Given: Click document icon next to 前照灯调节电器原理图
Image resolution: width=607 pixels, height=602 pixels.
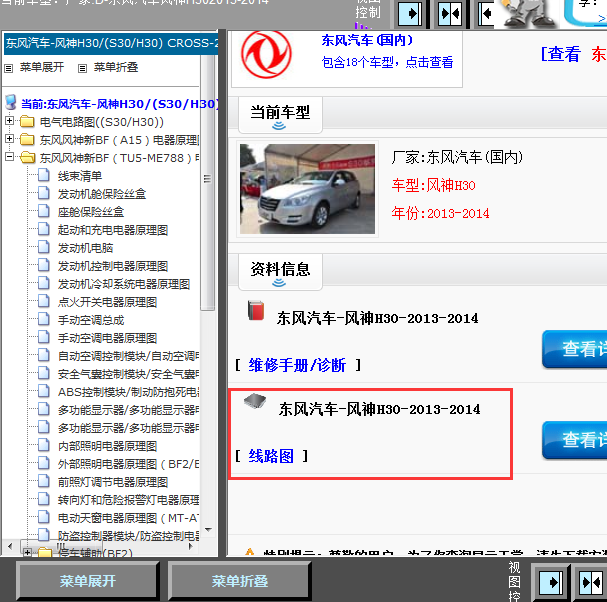Looking at the screenshot, I should coord(44,481).
